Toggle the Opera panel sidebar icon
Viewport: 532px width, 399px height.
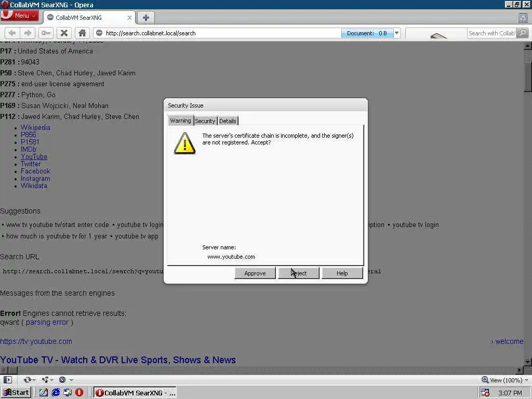(x=7, y=380)
